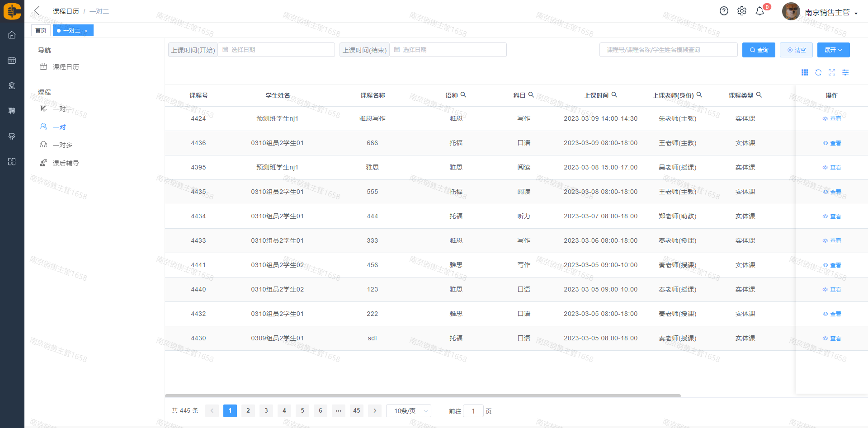This screenshot has width=868, height=428.
Task: Click the horizontal table scrollbar
Action: pyautogui.click(x=423, y=395)
